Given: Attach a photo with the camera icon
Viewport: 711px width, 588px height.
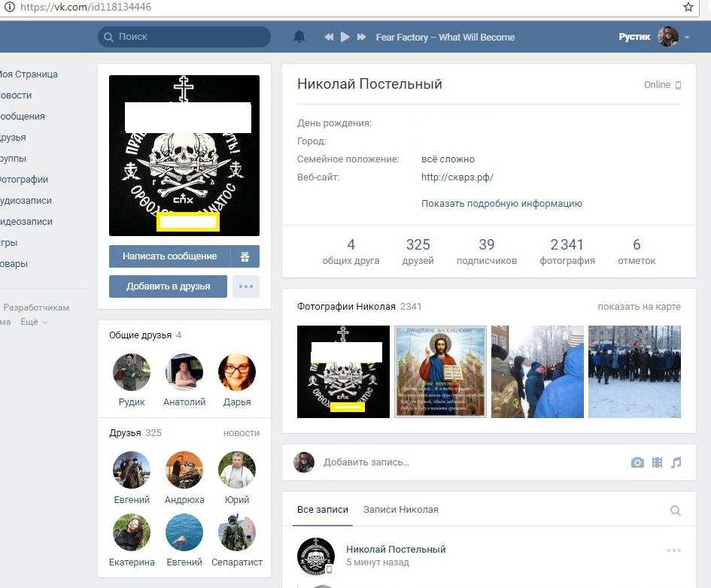Looking at the screenshot, I should [637, 462].
